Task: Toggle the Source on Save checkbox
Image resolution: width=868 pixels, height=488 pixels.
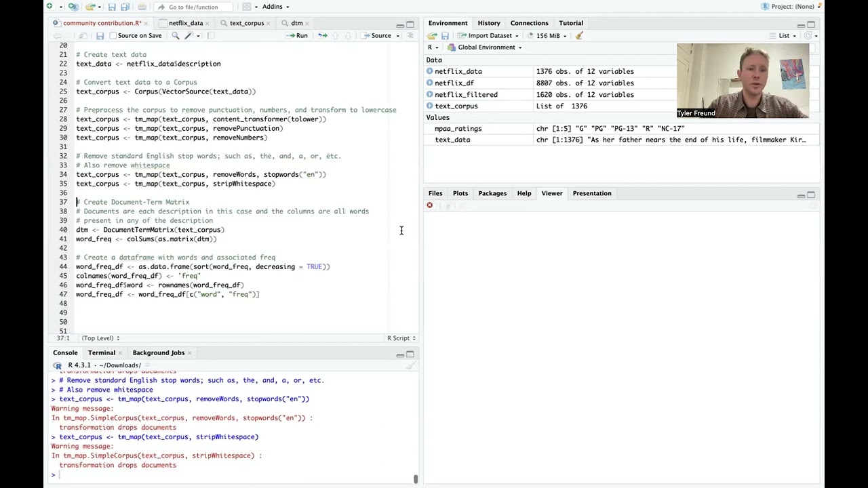Action: point(113,35)
